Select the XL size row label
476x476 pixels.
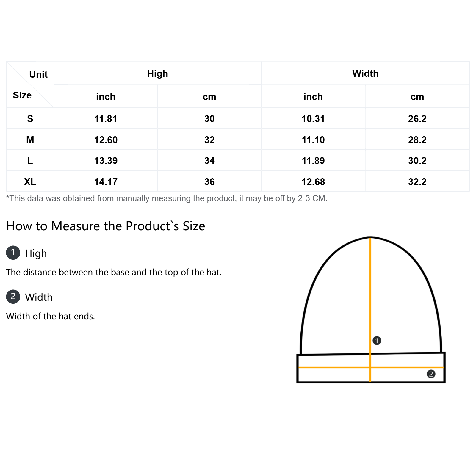30,182
